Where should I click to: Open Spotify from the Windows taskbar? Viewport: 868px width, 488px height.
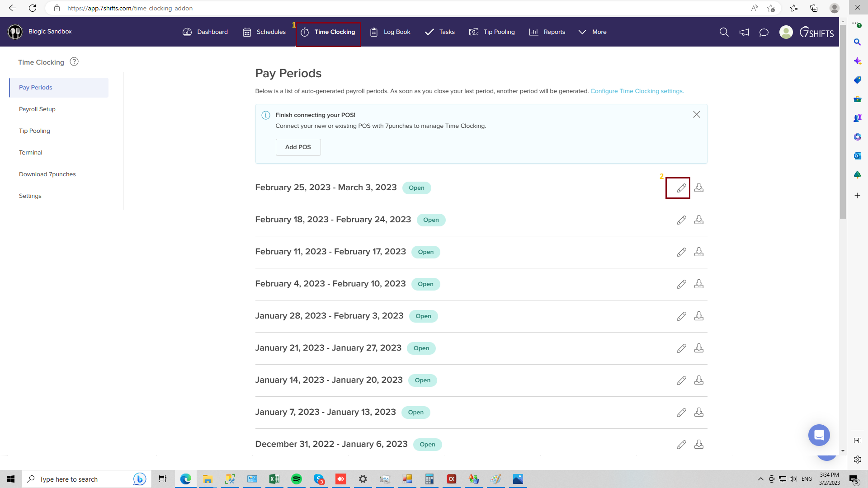(x=297, y=479)
